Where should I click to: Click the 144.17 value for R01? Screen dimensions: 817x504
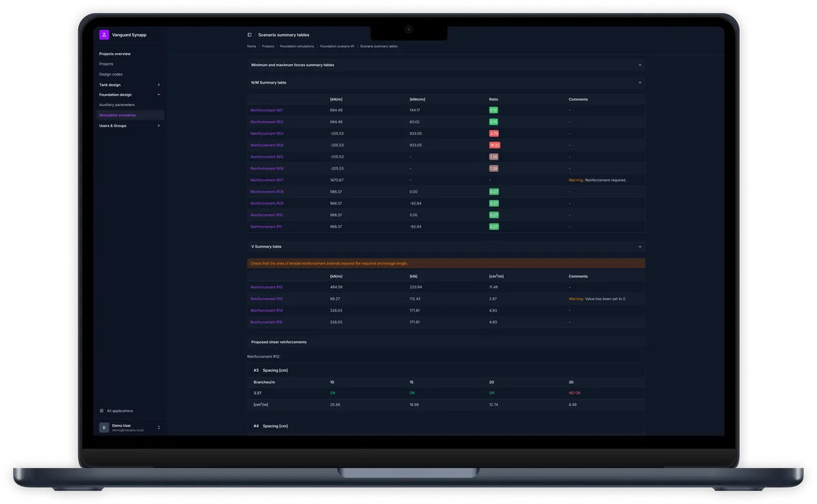click(x=415, y=110)
